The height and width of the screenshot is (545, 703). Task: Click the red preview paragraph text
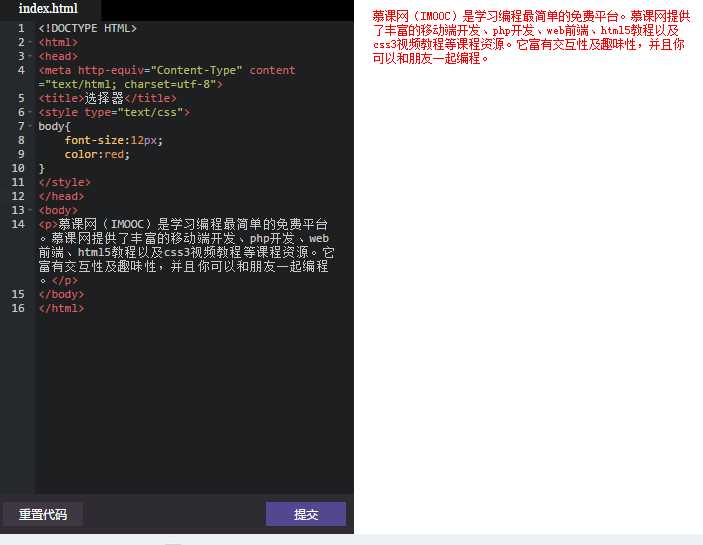[531, 37]
